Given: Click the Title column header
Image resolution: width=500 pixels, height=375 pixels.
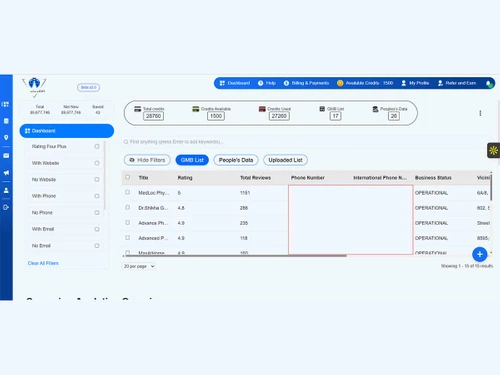Looking at the screenshot, I should coord(143,178).
